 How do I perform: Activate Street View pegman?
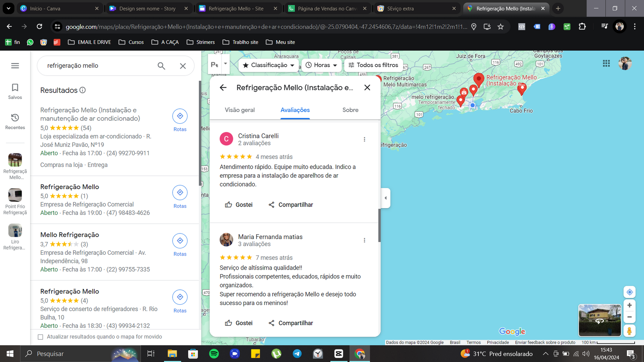pyautogui.click(x=629, y=331)
